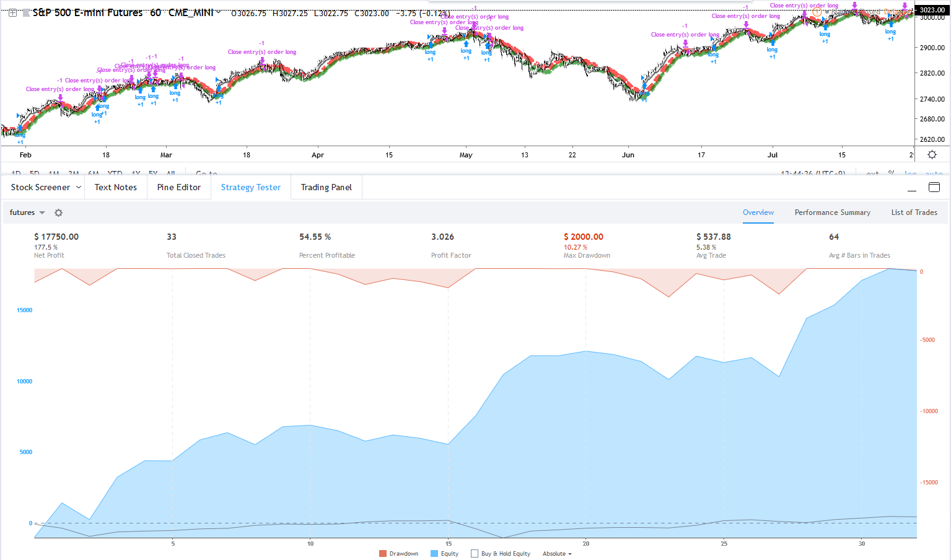Open the Trading Panel tab
The height and width of the screenshot is (560, 951).
326,187
